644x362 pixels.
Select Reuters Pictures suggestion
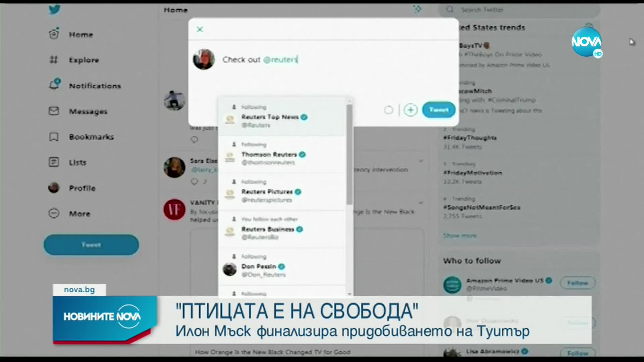282,192
